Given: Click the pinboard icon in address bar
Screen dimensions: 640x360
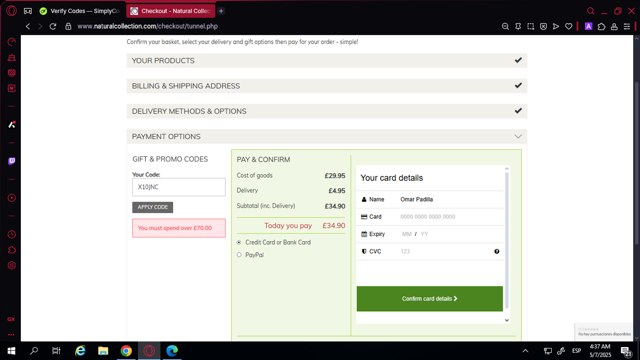Looking at the screenshot, I should (518, 26).
